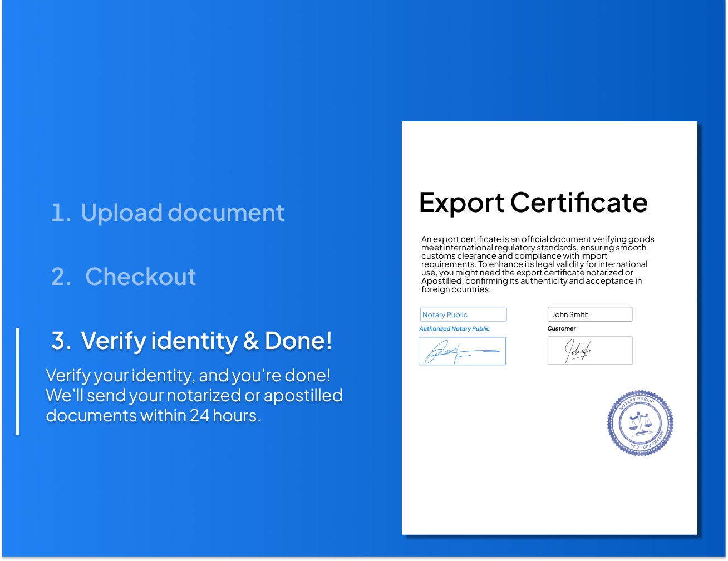Click the white progress indicator beside step 3

[18, 381]
